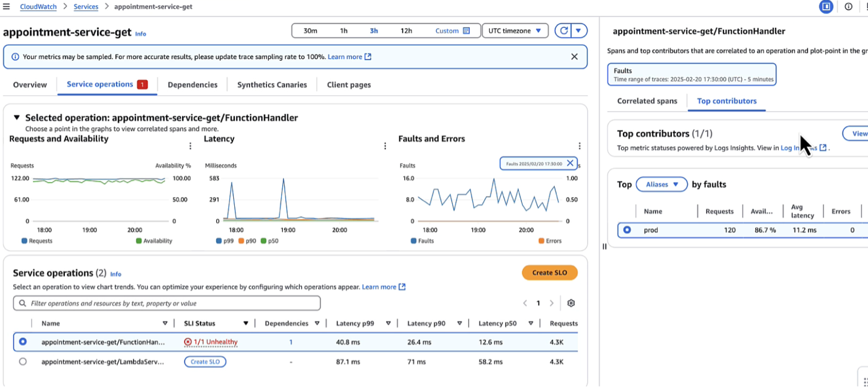Screen dimensions: 868x389
Task: Set time range to 3h
Action: point(374,30)
